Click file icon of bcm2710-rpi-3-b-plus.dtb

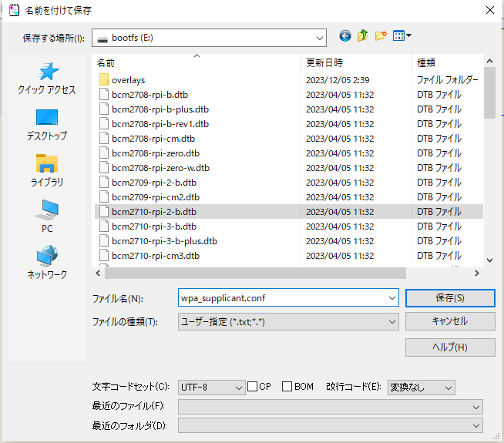104,241
